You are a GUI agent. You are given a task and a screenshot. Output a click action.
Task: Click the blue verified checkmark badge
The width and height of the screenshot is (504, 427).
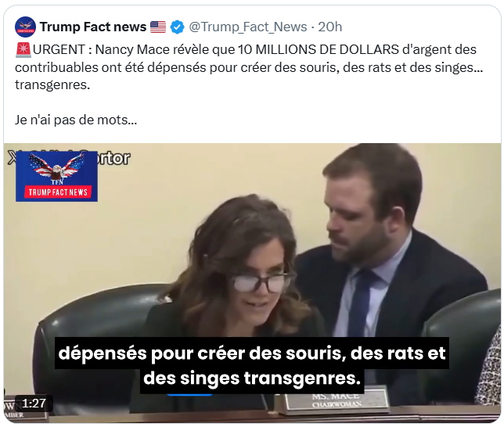[x=177, y=27]
